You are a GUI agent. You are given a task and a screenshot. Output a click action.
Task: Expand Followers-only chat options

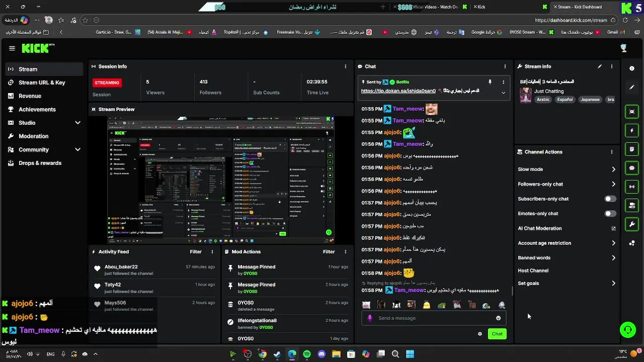tap(613, 184)
